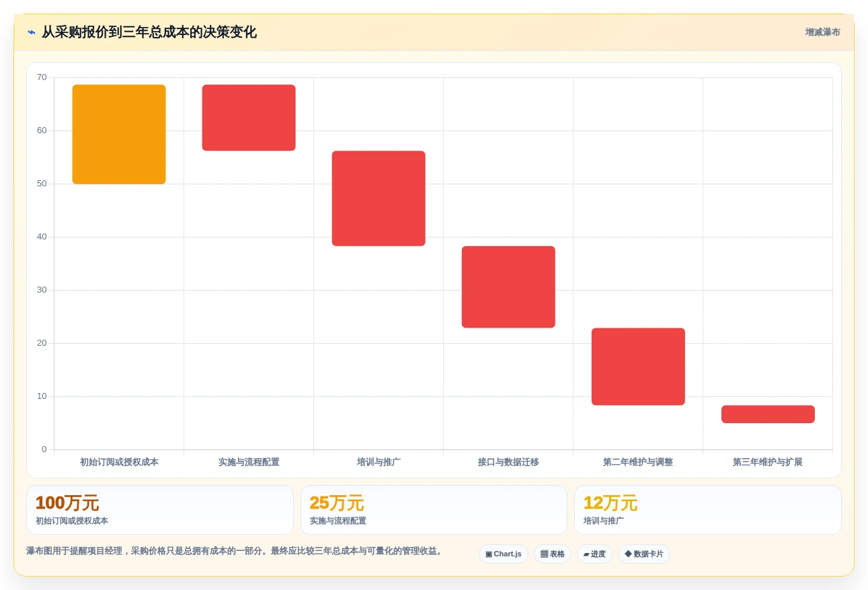Viewport: 868px width, 590px height.
Task: Click the 进度 tag chip
Action: (594, 554)
